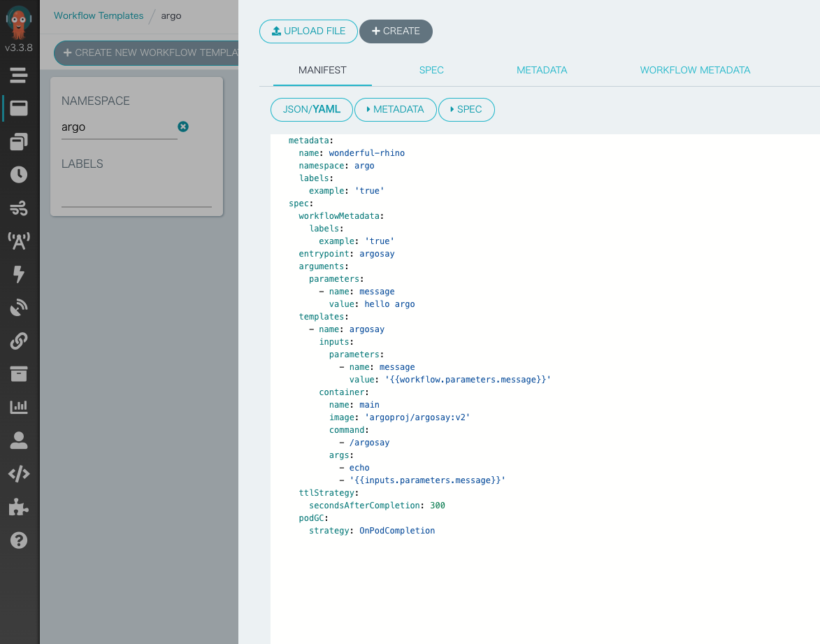Click the version label v3.3.8
Viewport: 820px width, 644px height.
click(x=19, y=48)
